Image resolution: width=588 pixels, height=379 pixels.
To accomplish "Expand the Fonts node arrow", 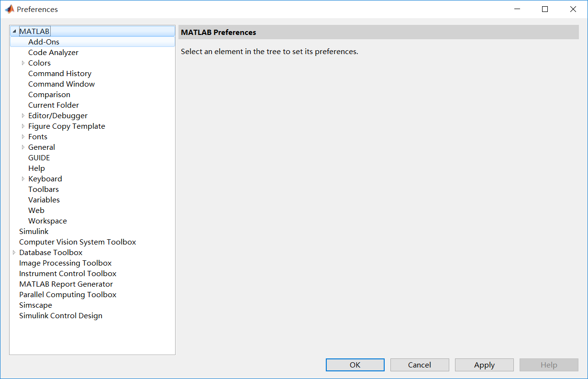I will point(23,137).
